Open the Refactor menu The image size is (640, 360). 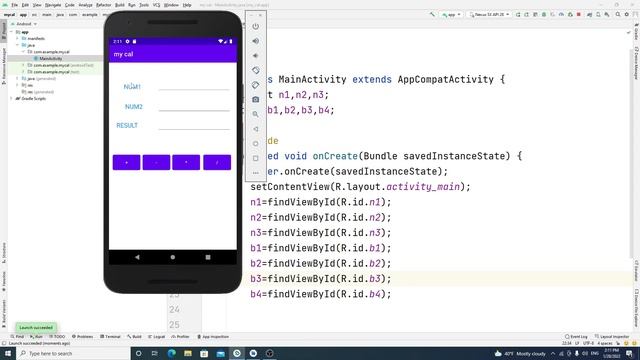pos(103,5)
